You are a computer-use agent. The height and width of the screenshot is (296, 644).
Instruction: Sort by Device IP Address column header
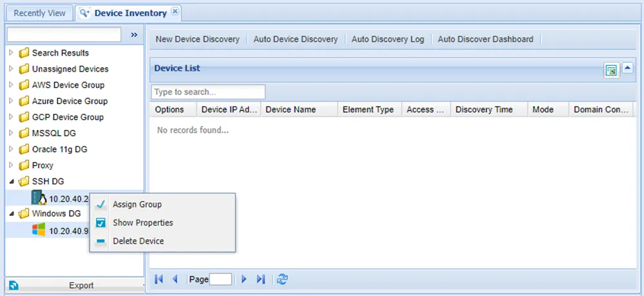click(x=229, y=110)
